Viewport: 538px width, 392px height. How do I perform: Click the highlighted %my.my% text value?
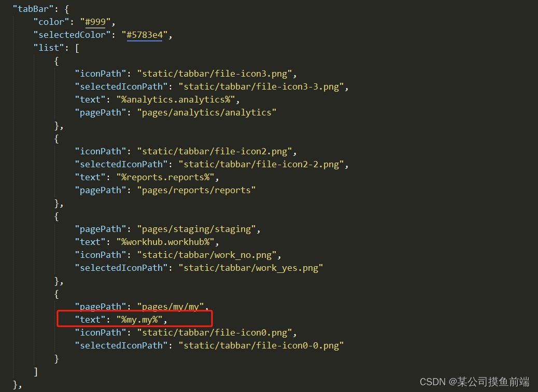[139, 320]
